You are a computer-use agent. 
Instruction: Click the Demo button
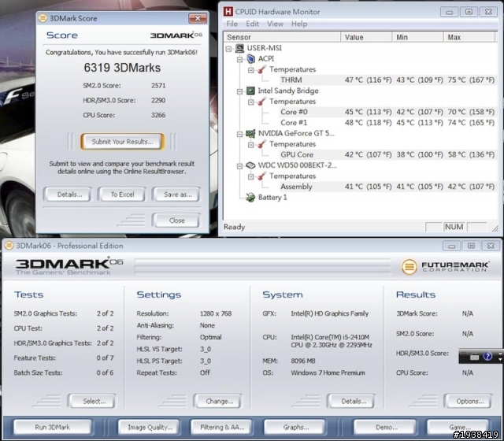click(x=386, y=428)
